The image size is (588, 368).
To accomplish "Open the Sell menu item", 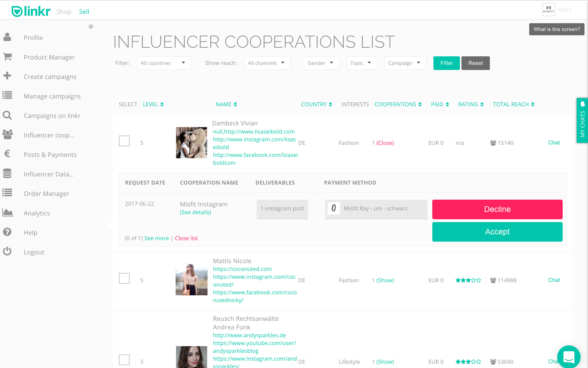I will [x=84, y=11].
